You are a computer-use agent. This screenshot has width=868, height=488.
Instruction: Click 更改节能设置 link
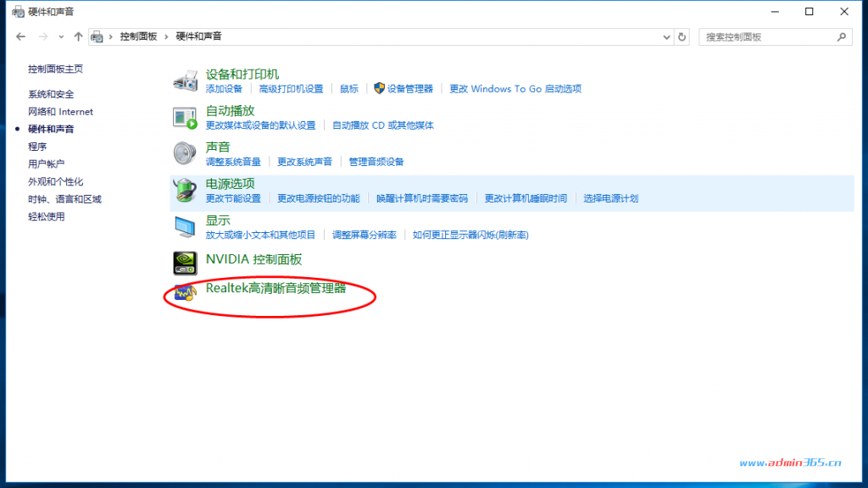233,198
